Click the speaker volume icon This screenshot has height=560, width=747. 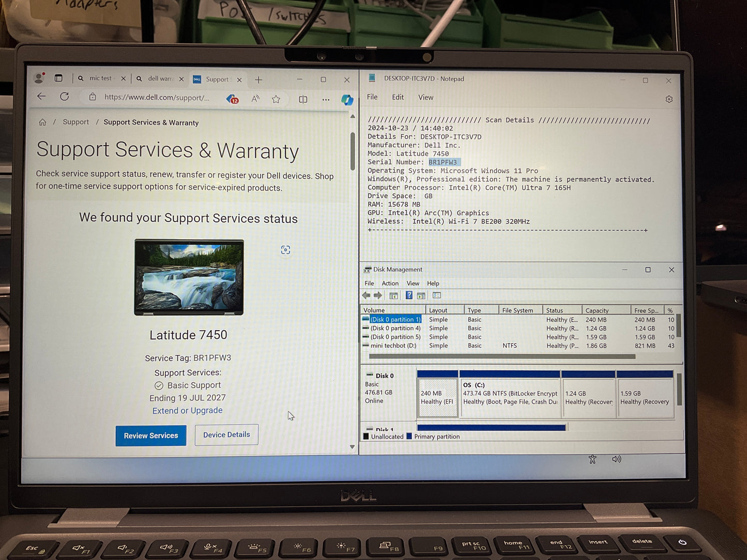617,459
